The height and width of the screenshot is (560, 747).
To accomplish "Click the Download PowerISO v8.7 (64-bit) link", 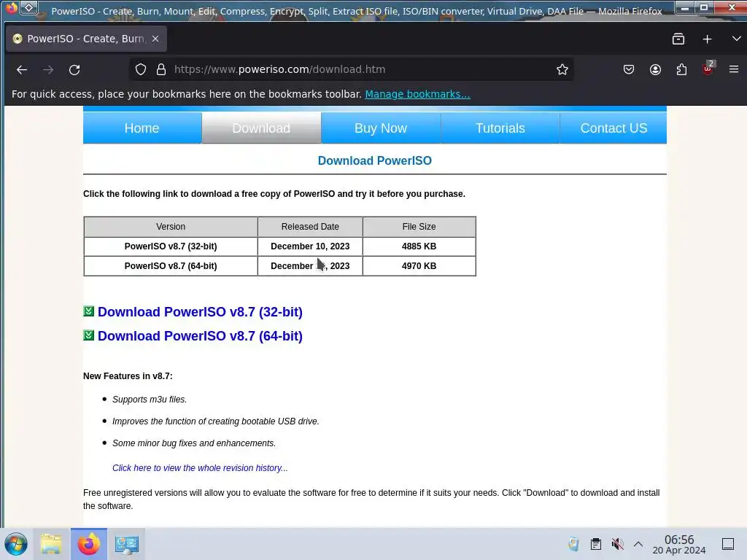I will [200, 336].
